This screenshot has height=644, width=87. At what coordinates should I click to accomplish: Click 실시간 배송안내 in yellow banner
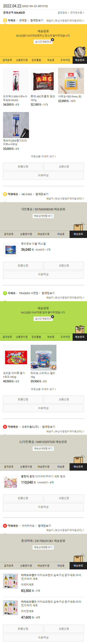(x=43, y=42)
